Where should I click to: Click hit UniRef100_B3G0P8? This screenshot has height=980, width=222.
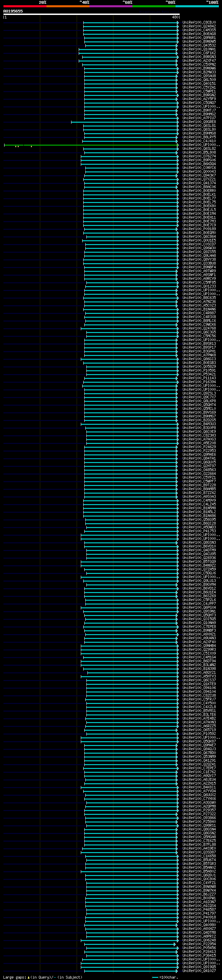199,428
